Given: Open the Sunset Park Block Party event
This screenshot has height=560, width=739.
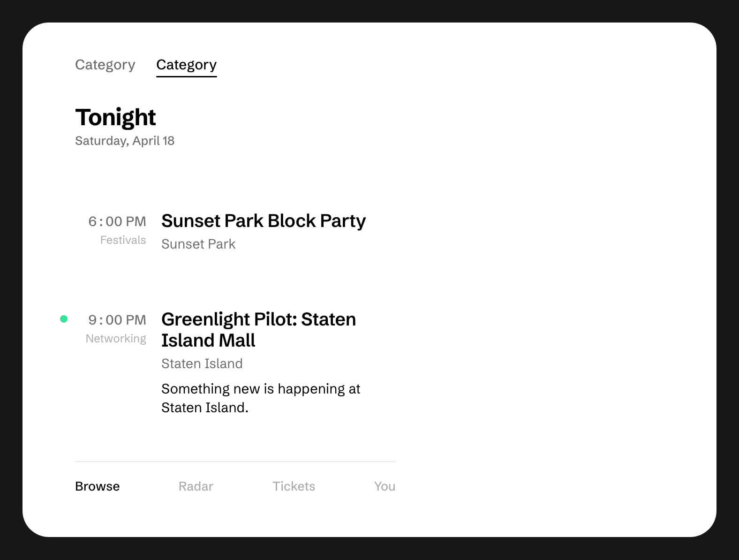Looking at the screenshot, I should point(264,221).
